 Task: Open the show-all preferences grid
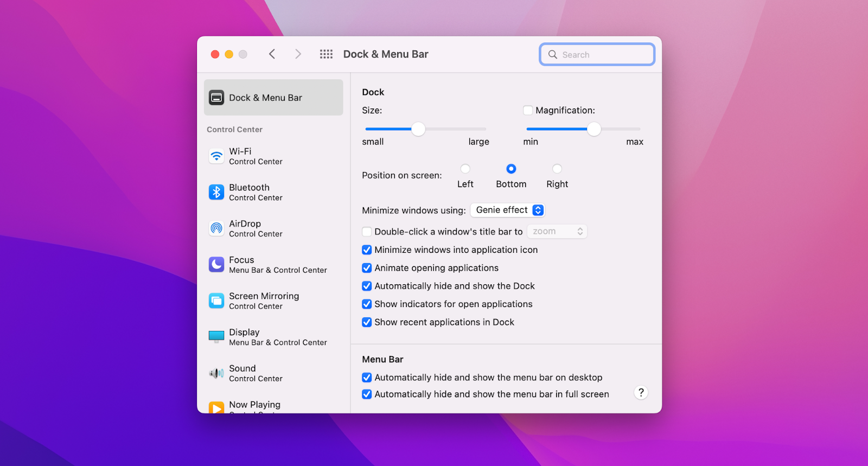point(326,54)
